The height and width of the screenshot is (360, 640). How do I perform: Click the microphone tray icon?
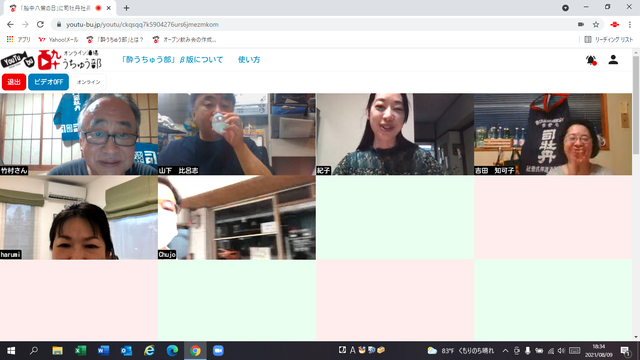(528, 351)
